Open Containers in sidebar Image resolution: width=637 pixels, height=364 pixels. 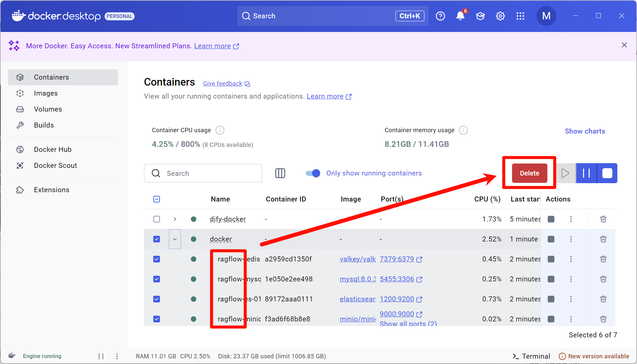63,77
